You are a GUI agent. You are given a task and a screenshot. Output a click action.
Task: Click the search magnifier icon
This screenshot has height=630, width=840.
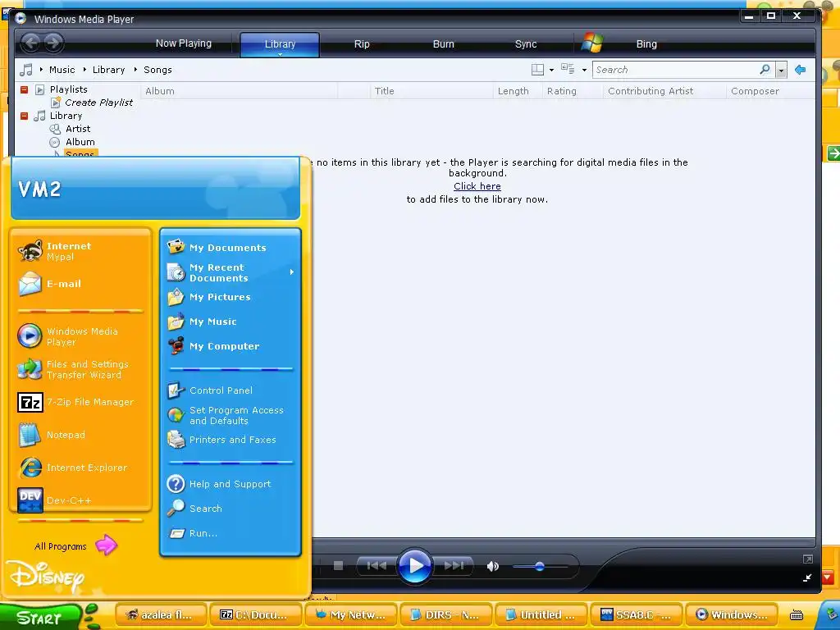[765, 70]
